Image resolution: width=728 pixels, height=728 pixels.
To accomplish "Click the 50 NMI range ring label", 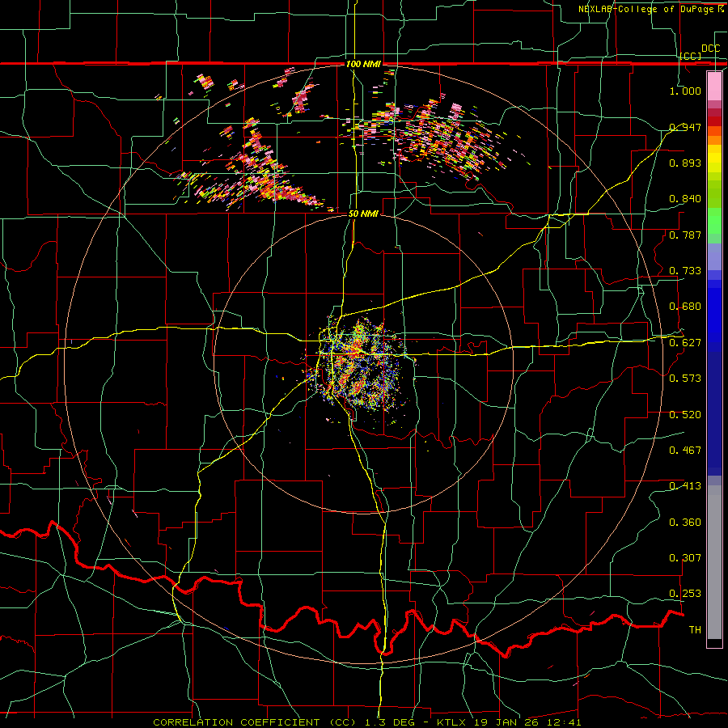I will pos(363,214).
